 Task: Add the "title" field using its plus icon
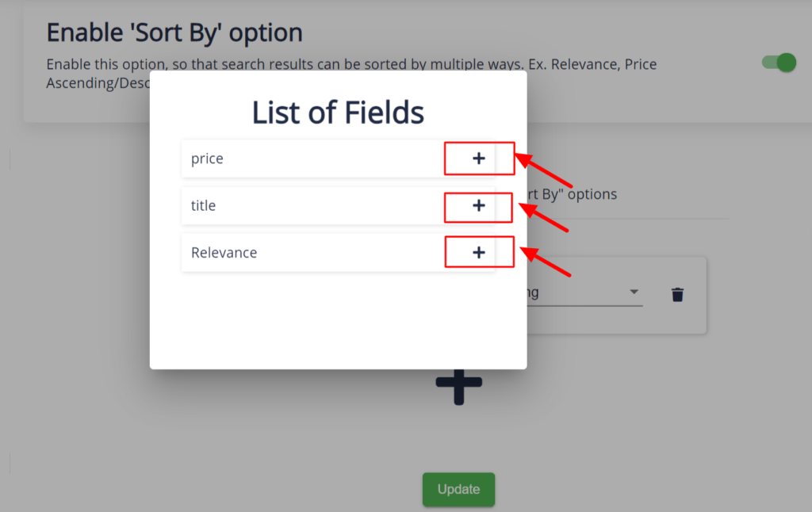click(x=479, y=206)
